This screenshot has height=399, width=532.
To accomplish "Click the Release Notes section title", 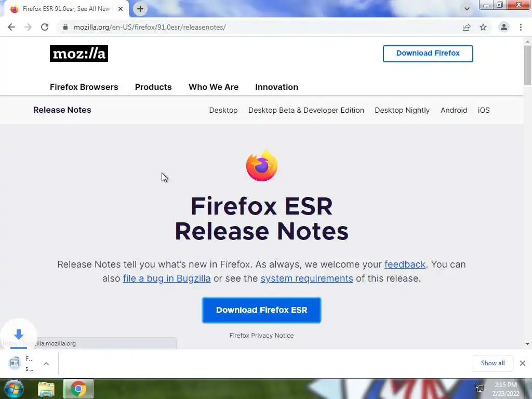I will pos(62,110).
